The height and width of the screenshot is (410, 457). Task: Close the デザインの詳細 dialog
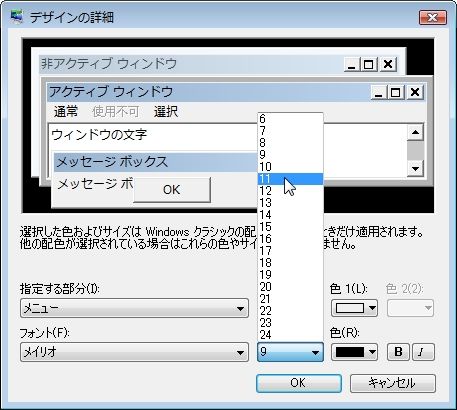432,17
